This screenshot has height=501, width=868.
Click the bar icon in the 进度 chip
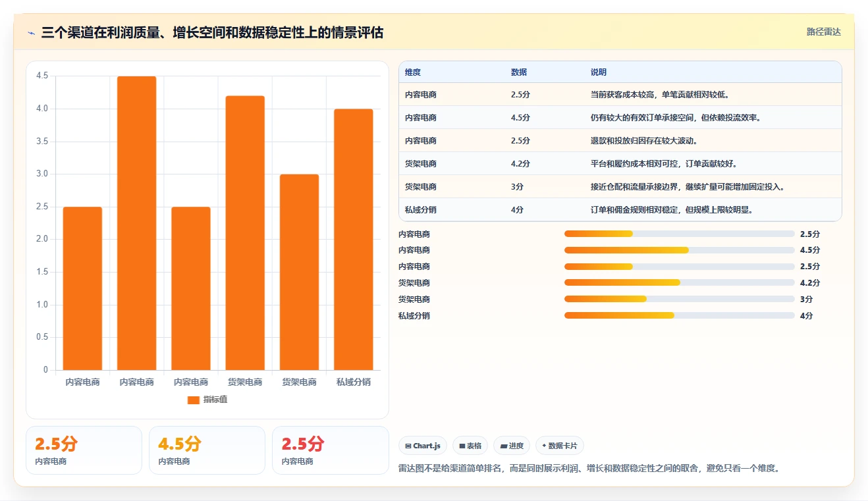(504, 446)
